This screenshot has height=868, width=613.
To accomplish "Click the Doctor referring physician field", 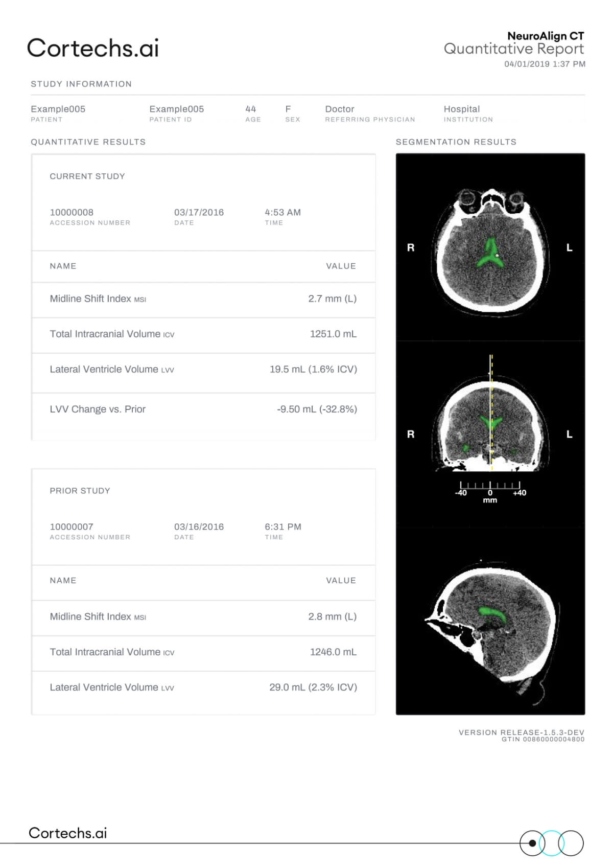I will click(340, 109).
